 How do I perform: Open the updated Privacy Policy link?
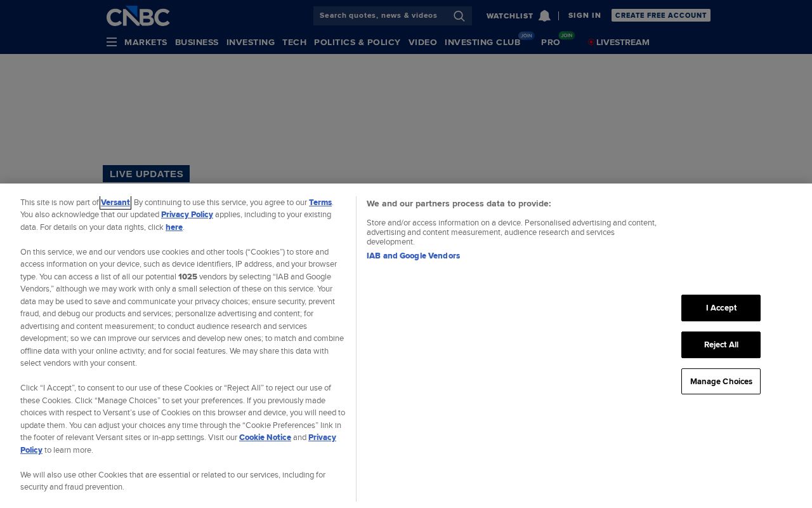point(187,215)
